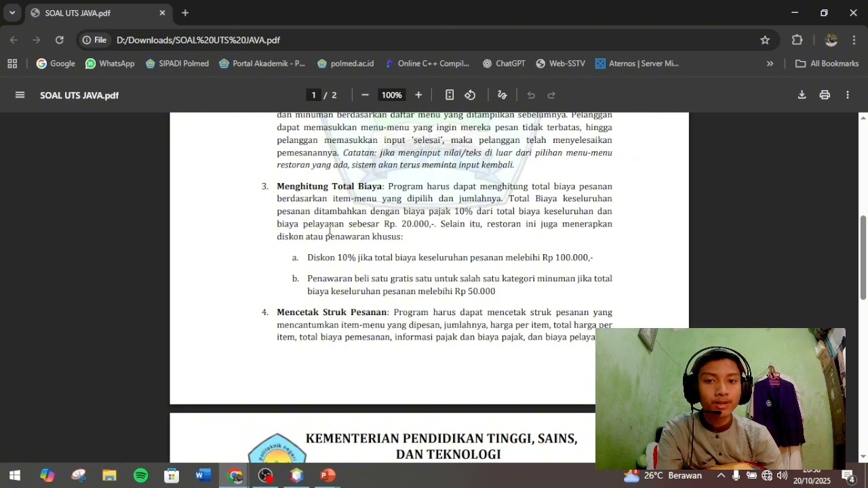This screenshot has height=488, width=868.
Task: Open the Aternos Server bookmark
Action: 637,64
